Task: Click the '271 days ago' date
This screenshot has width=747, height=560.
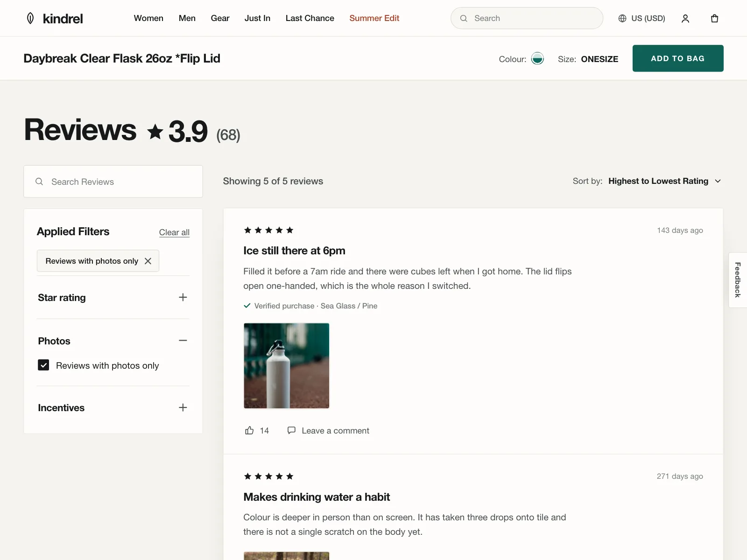Action: (680, 476)
